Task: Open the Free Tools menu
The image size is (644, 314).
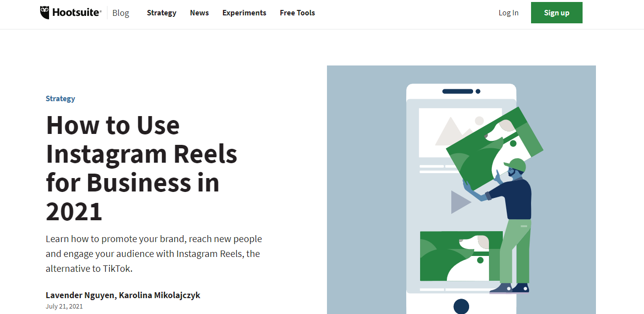Action: tap(297, 13)
